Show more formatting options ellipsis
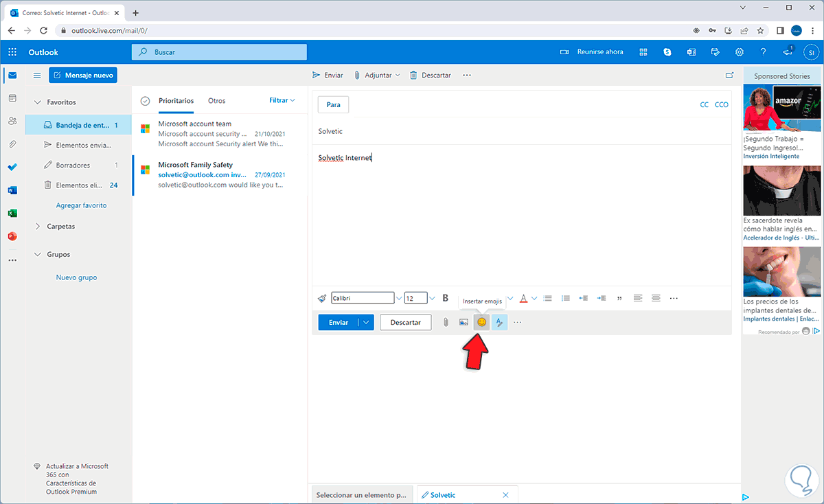 click(674, 298)
